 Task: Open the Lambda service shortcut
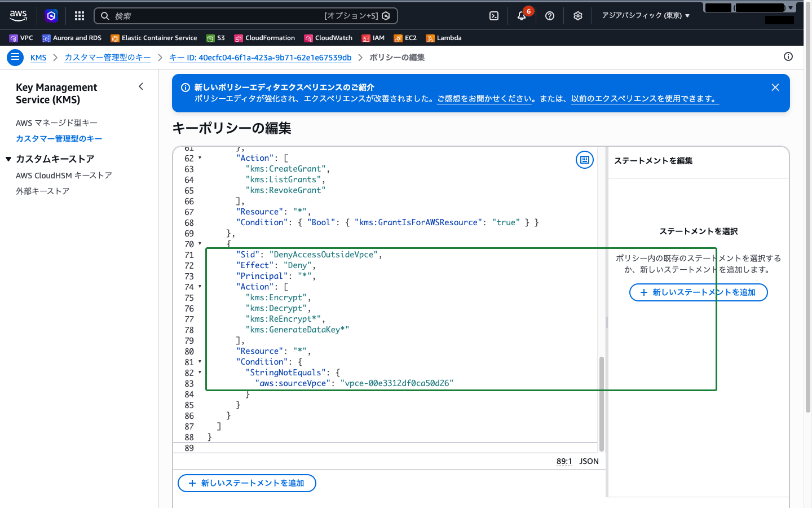coord(444,38)
